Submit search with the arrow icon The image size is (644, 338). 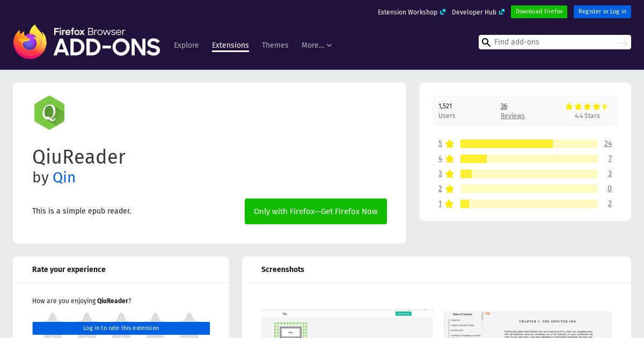(x=623, y=42)
